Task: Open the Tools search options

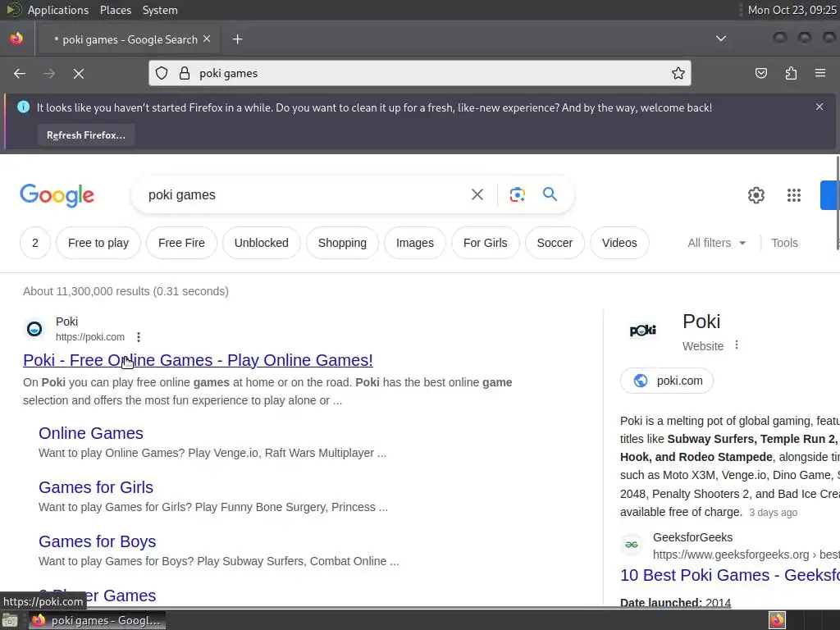Action: (x=784, y=243)
